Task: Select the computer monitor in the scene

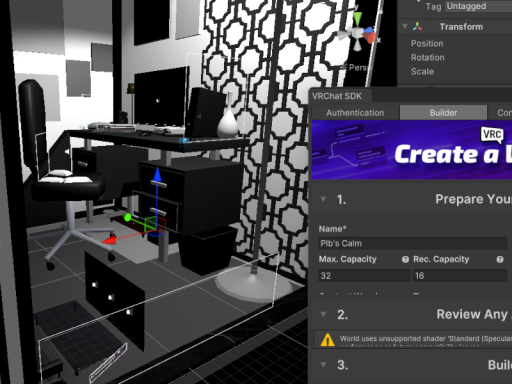Action: 161,96
